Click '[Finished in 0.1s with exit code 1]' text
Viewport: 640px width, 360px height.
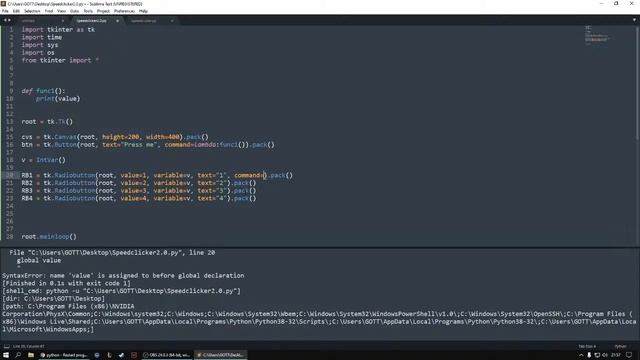[x=67, y=283]
